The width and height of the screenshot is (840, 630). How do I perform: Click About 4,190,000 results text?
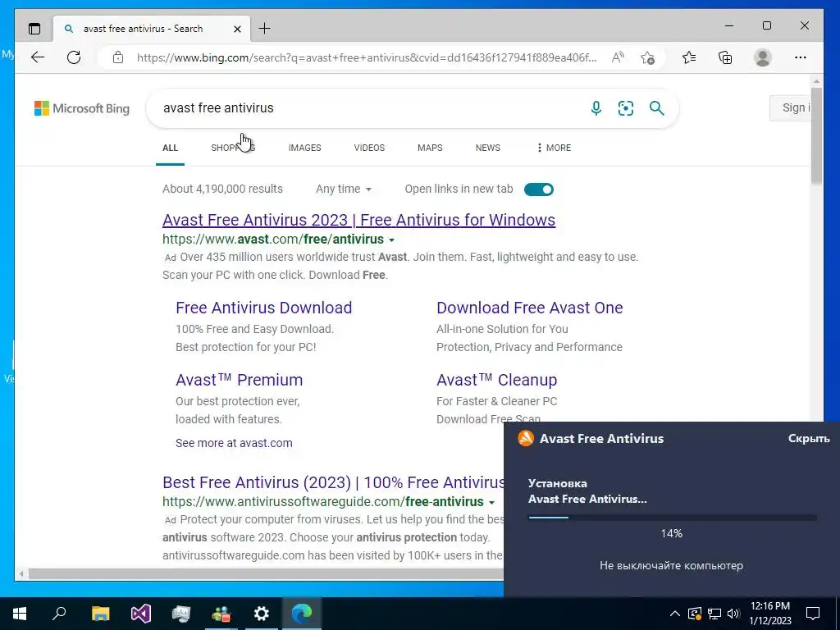pos(222,189)
